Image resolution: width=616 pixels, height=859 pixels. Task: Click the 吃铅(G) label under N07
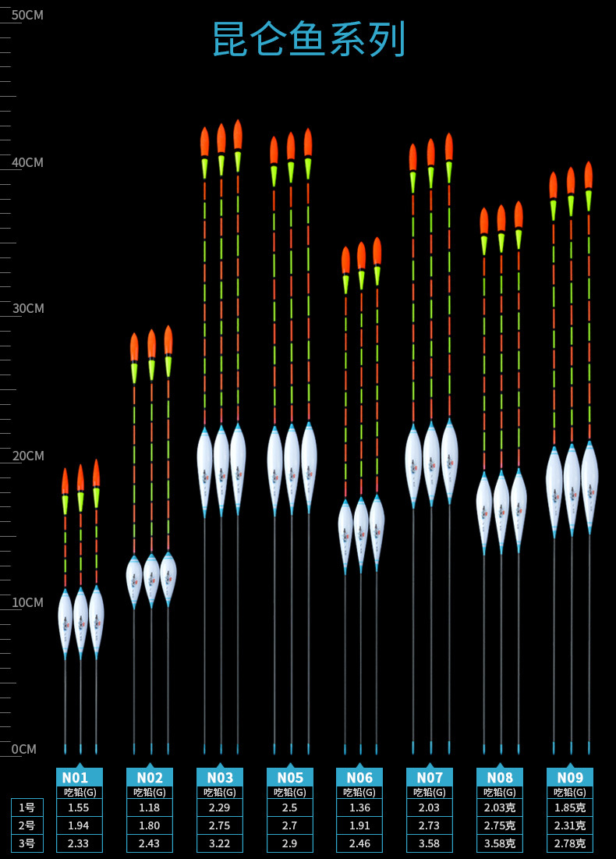(x=430, y=792)
